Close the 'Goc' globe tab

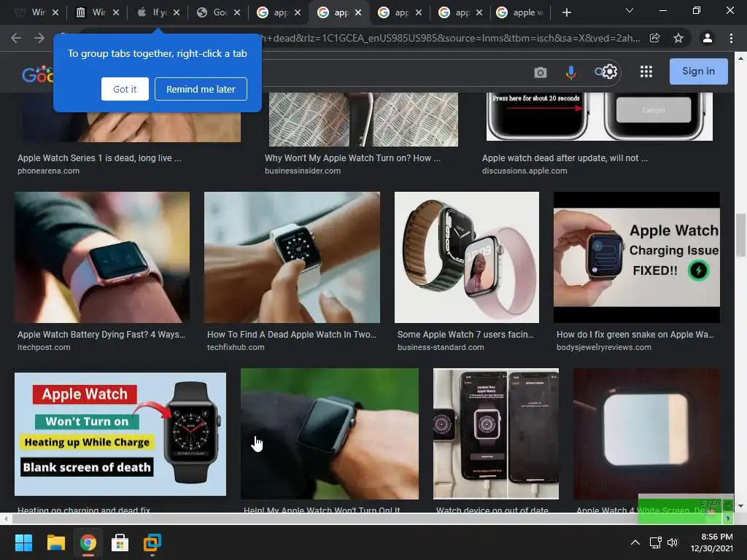click(237, 12)
